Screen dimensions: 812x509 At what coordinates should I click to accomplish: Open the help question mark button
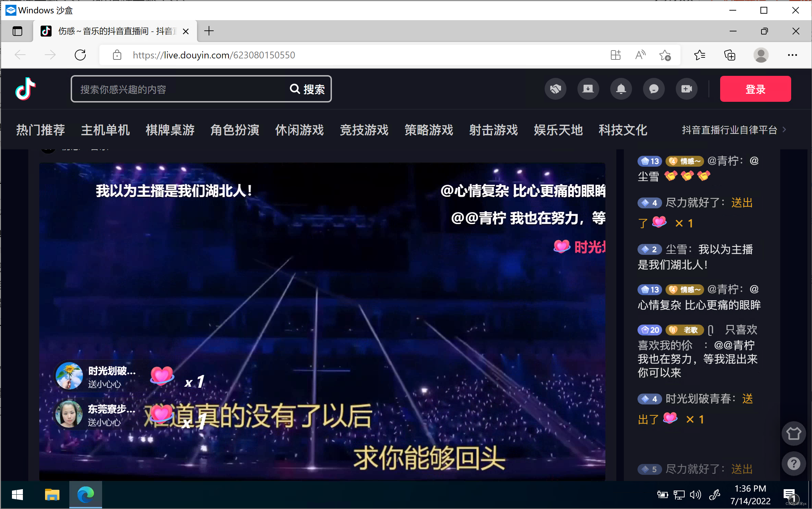pos(794,464)
